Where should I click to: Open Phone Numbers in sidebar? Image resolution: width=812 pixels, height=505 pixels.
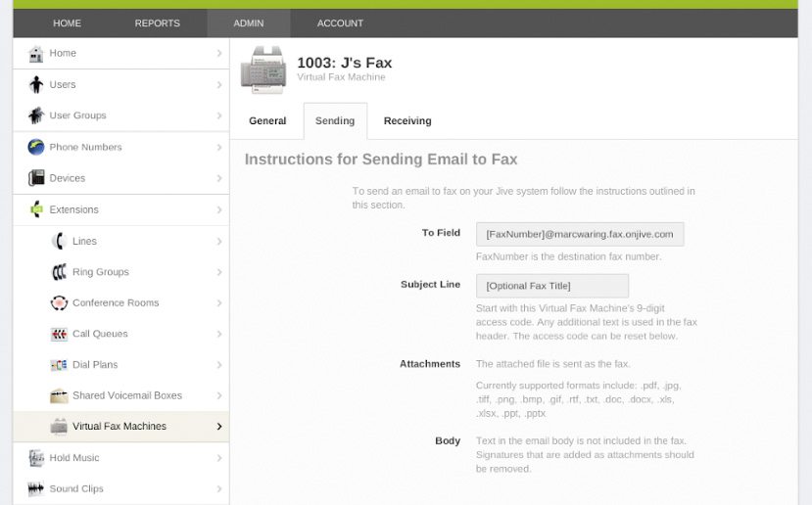coord(121,147)
